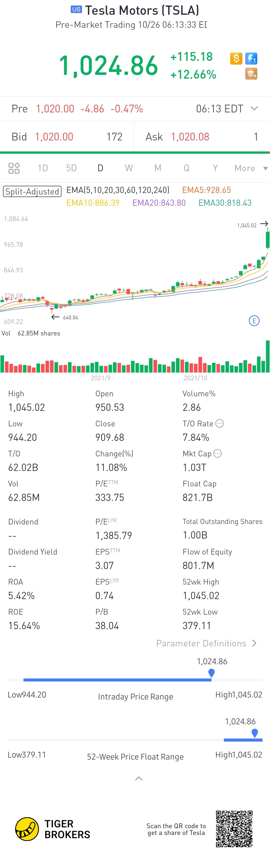Screen dimensions: 270x868
Task: Open Mkt Cap info bubble
Action: (x=217, y=454)
